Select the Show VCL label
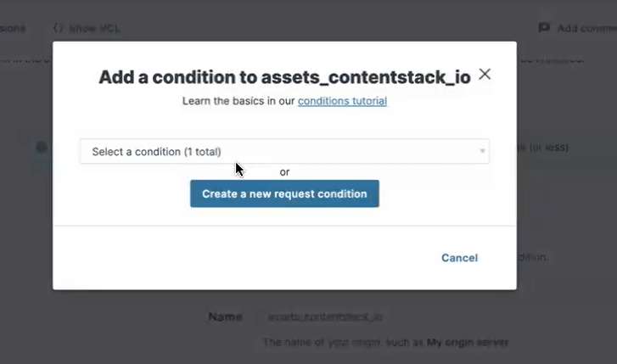 tap(94, 28)
